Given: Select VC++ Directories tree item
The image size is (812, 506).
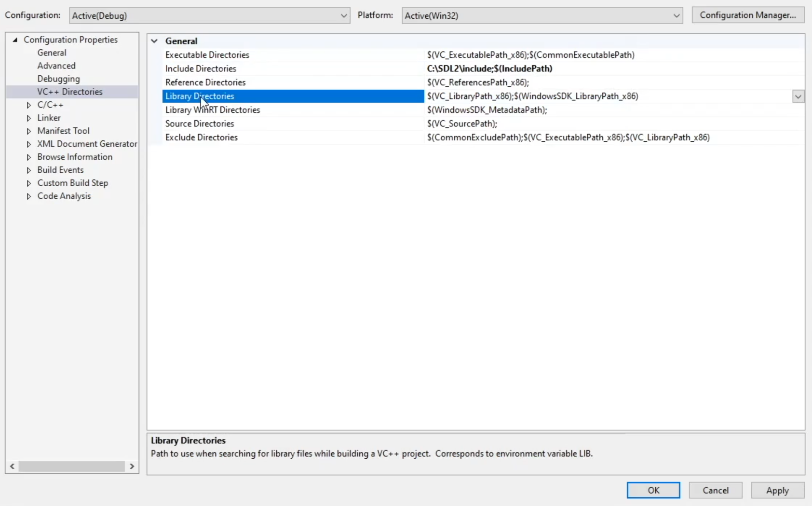Looking at the screenshot, I should pos(70,92).
